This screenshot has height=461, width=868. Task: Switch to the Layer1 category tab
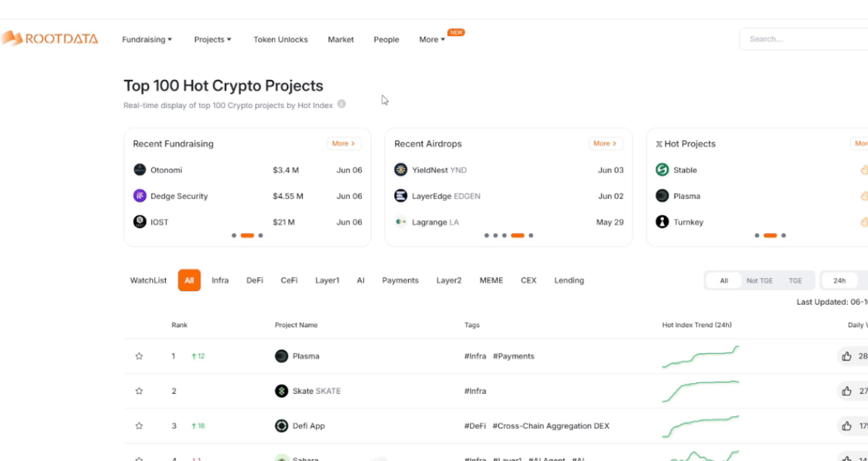(x=327, y=280)
